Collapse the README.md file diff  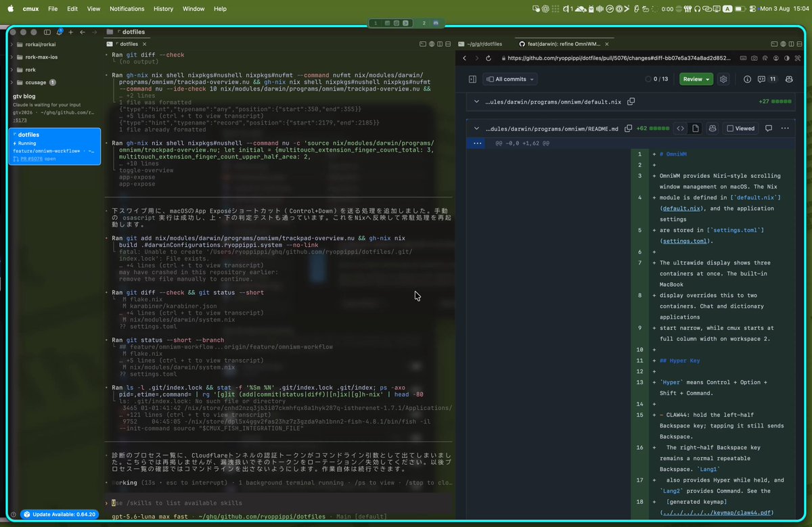tap(476, 129)
